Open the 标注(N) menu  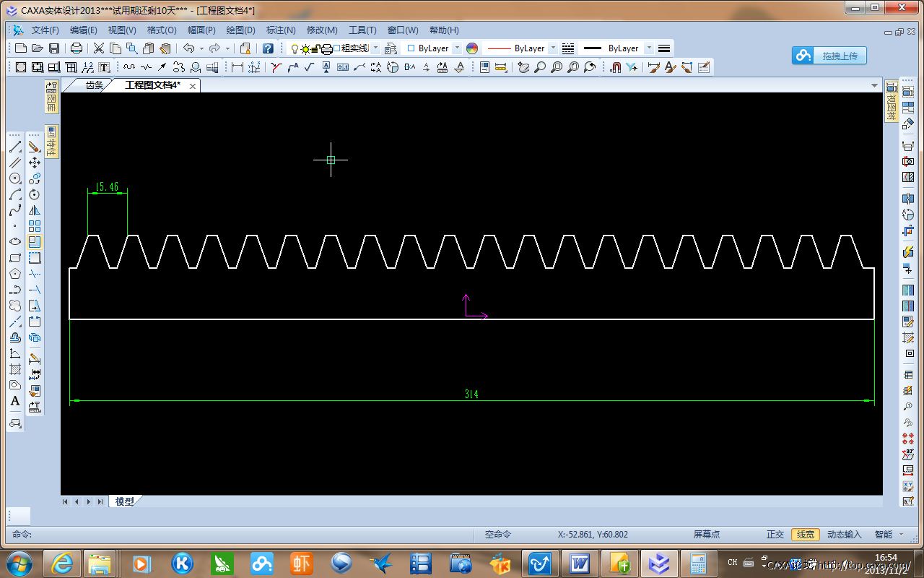point(281,30)
